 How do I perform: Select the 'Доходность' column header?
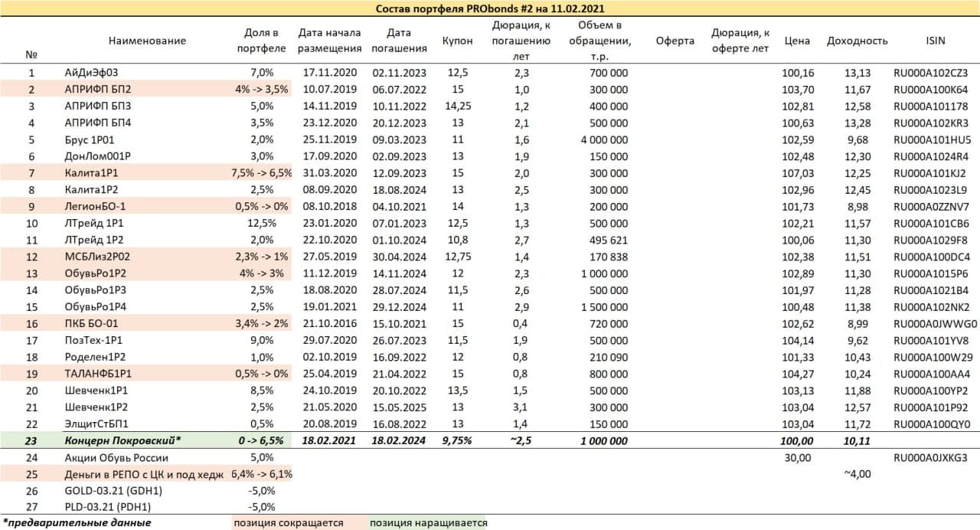coord(857,41)
